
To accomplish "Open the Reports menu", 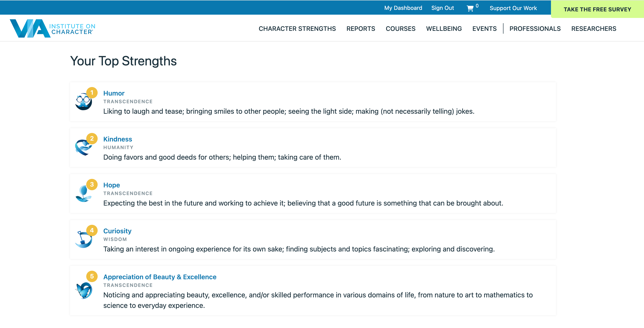I will [x=361, y=29].
